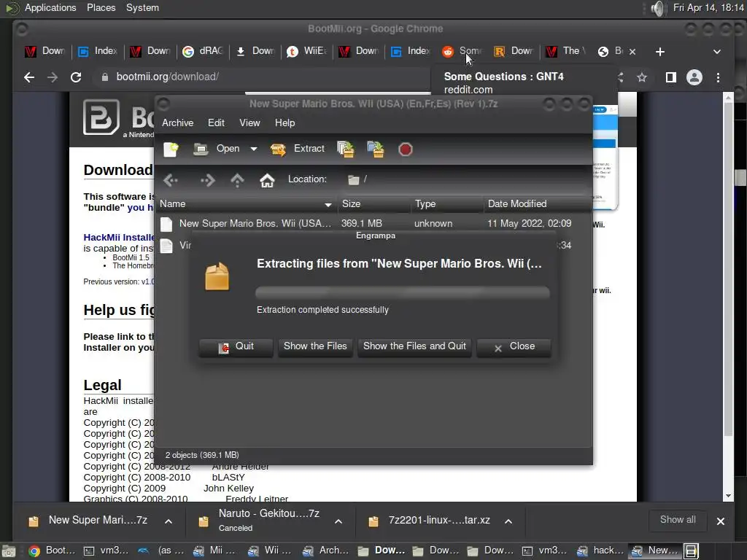
Task: Click the Chrome profile avatar icon
Action: (x=694, y=77)
